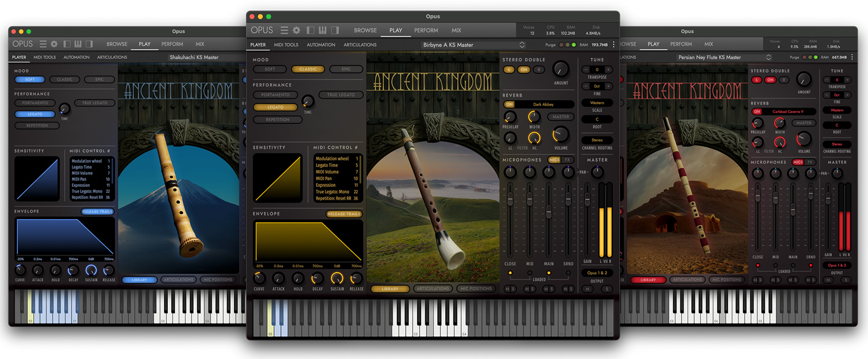
Task: Toggle the piano keyboard icon in the Birbyne window
Action: click(x=323, y=30)
